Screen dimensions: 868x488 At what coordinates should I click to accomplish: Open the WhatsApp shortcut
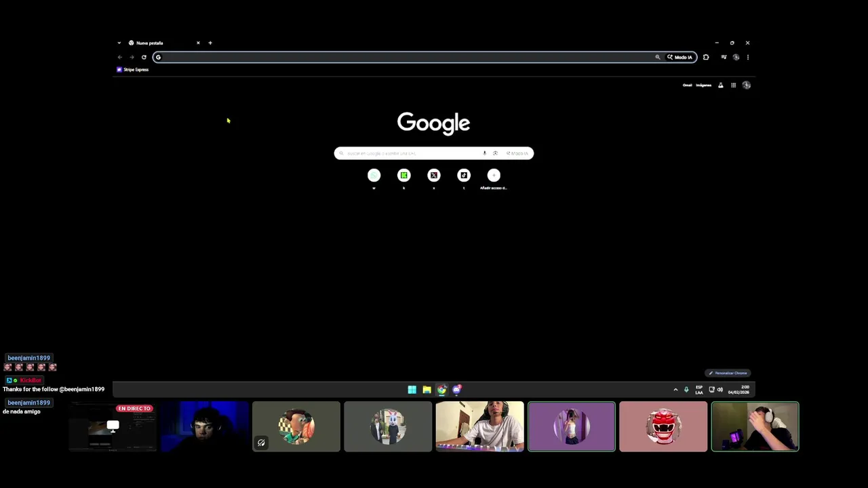pyautogui.click(x=374, y=176)
